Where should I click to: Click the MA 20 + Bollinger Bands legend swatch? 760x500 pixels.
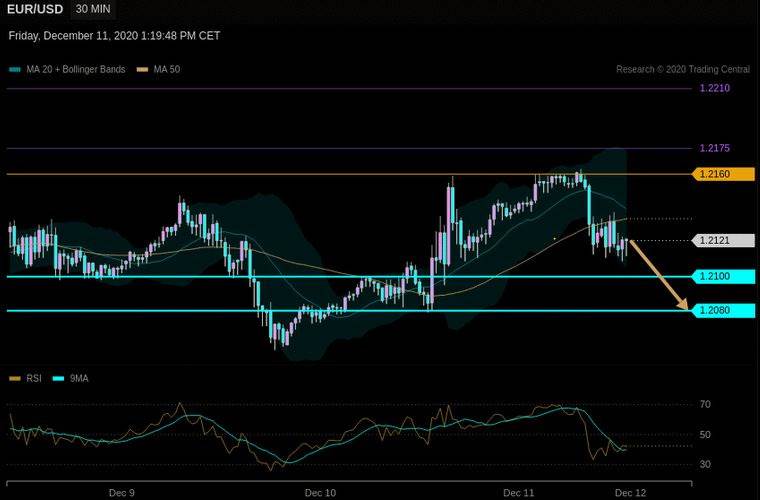[x=15, y=70]
